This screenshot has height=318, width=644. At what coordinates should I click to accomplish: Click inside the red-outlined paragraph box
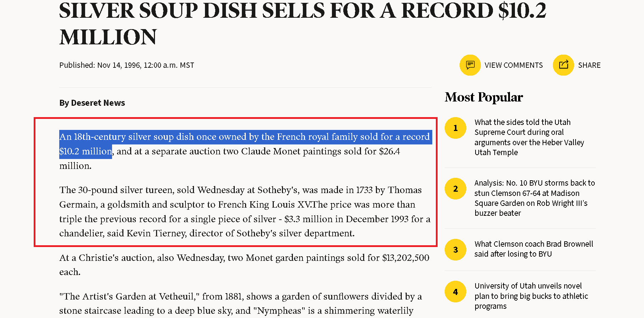[x=236, y=181]
